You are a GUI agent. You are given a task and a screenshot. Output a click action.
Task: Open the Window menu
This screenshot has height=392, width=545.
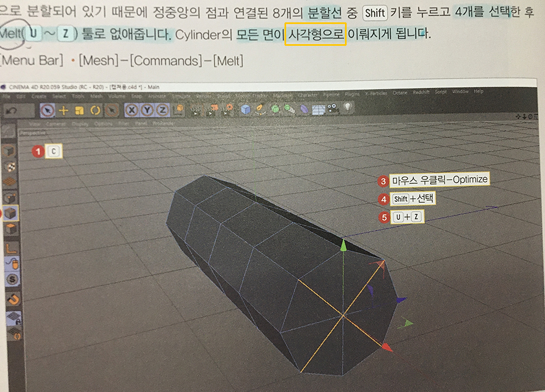coord(460,92)
